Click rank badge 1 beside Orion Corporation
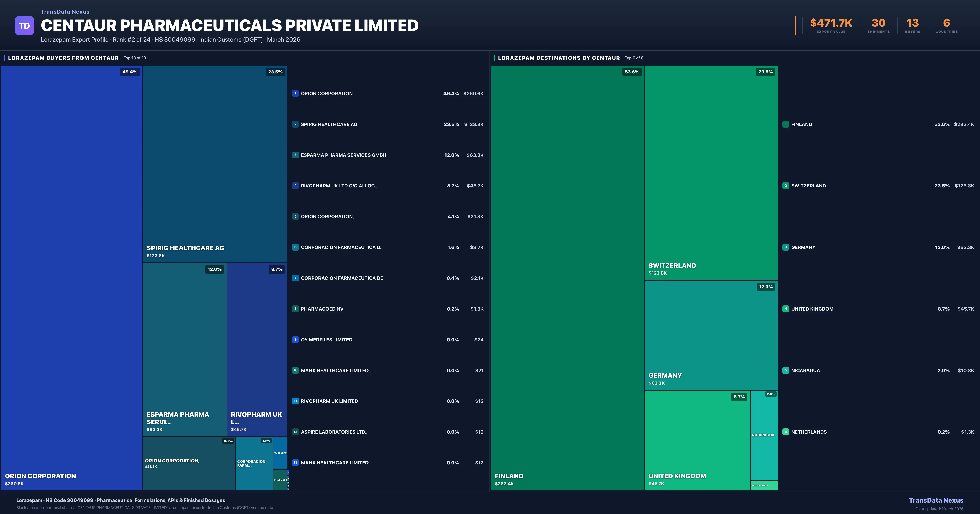980x514 pixels. tap(295, 94)
